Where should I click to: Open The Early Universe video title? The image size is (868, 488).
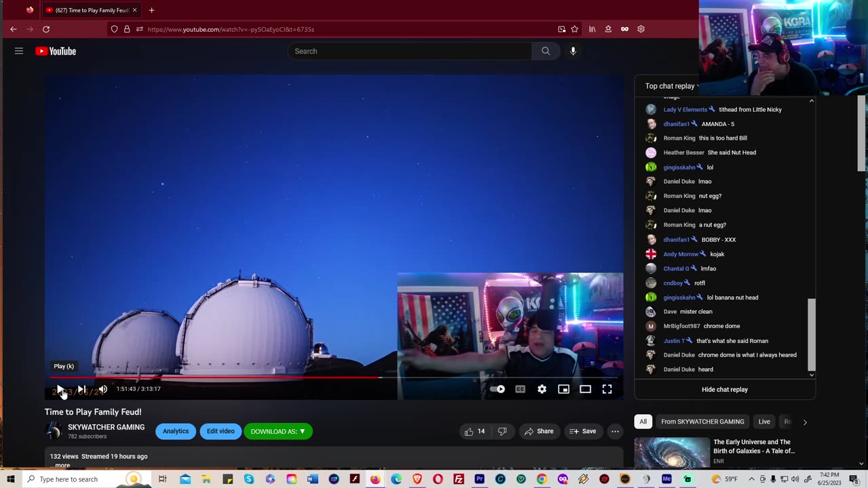(x=753, y=447)
